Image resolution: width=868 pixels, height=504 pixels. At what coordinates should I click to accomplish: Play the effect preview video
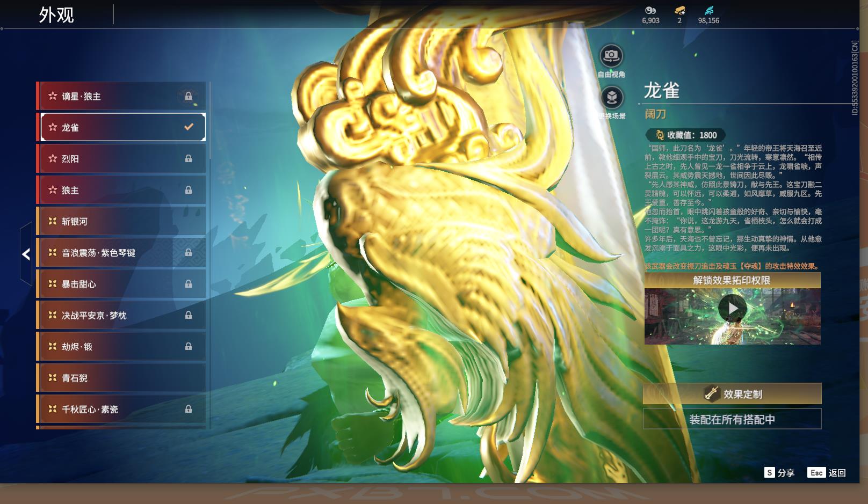[732, 309]
